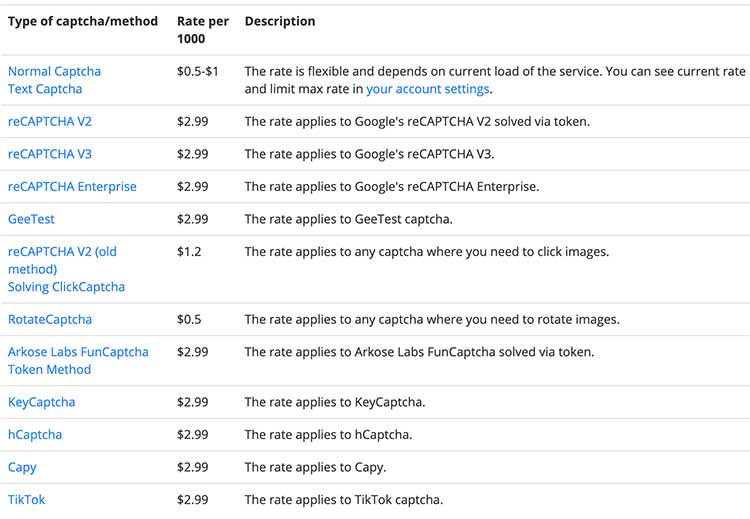The height and width of the screenshot is (519, 750).
Task: Select the $2.99 rate for Arkose Labs FunCaptcha
Action: click(x=193, y=352)
